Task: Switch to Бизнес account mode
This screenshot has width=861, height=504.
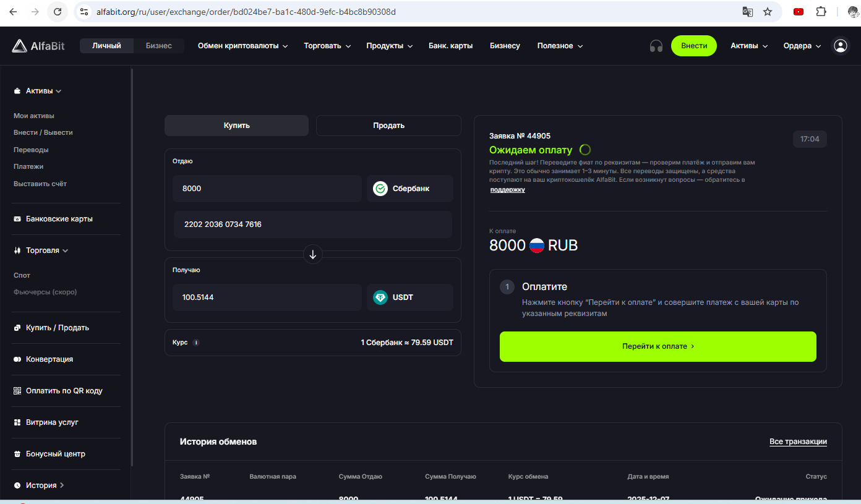Action: point(159,46)
